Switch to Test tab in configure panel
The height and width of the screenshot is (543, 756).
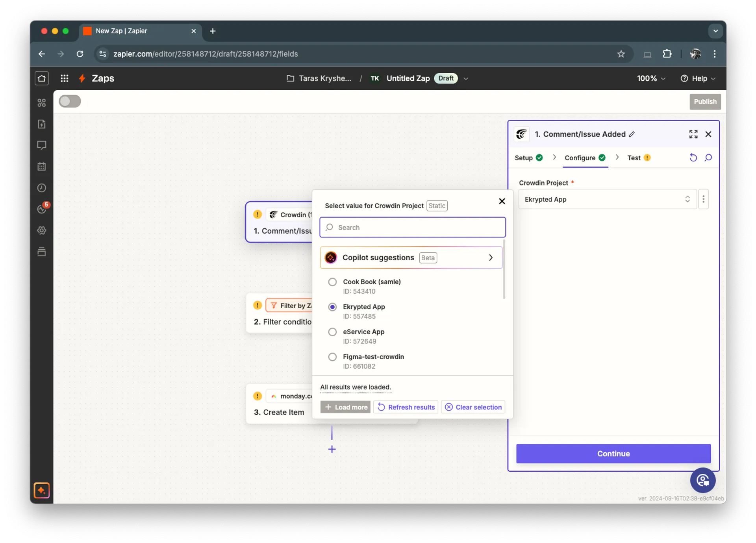(633, 158)
